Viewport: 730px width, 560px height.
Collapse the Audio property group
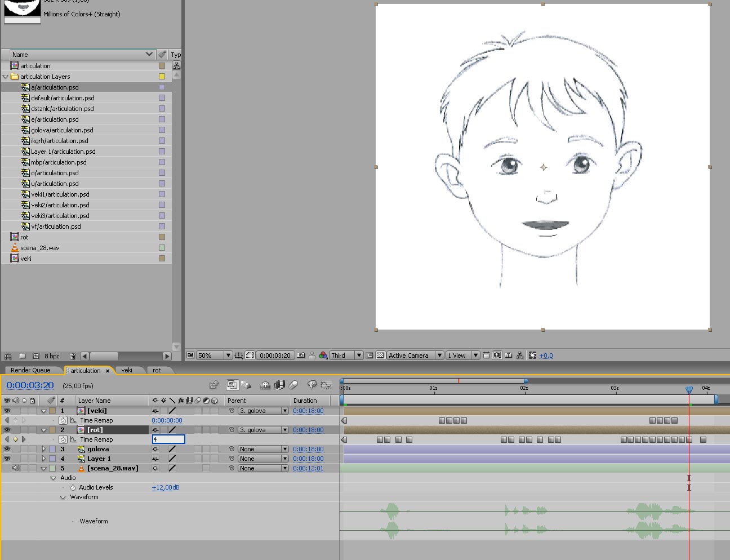pyautogui.click(x=54, y=478)
